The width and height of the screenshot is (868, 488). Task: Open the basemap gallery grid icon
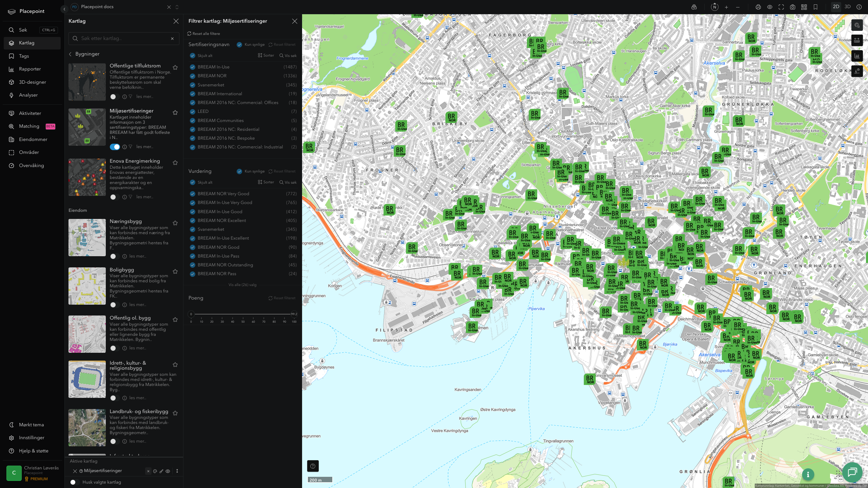click(804, 7)
